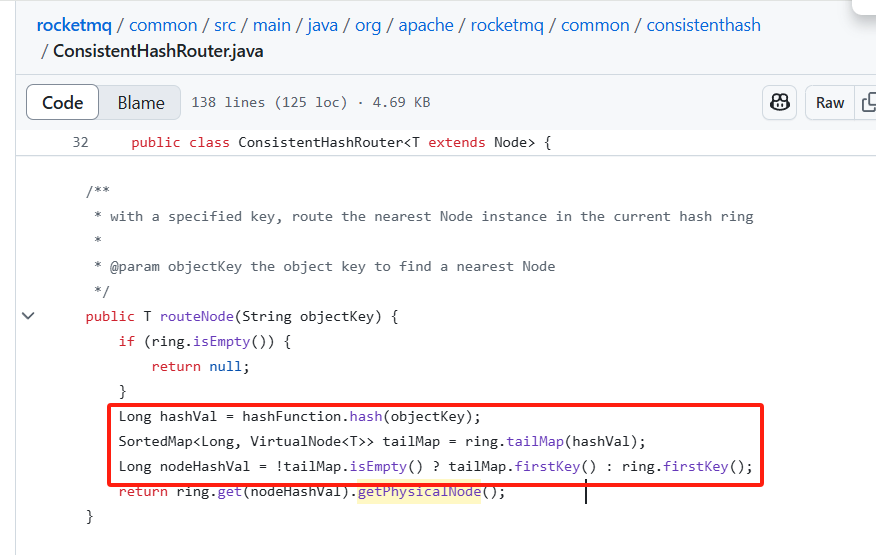Click the '138 lines (125 loc) · 4.69 KB' text

click(311, 102)
